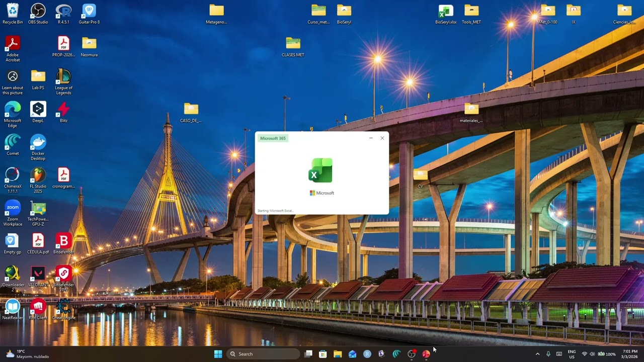
Task: Open Bitdefender VPN desktop icon
Action: click(x=63, y=279)
